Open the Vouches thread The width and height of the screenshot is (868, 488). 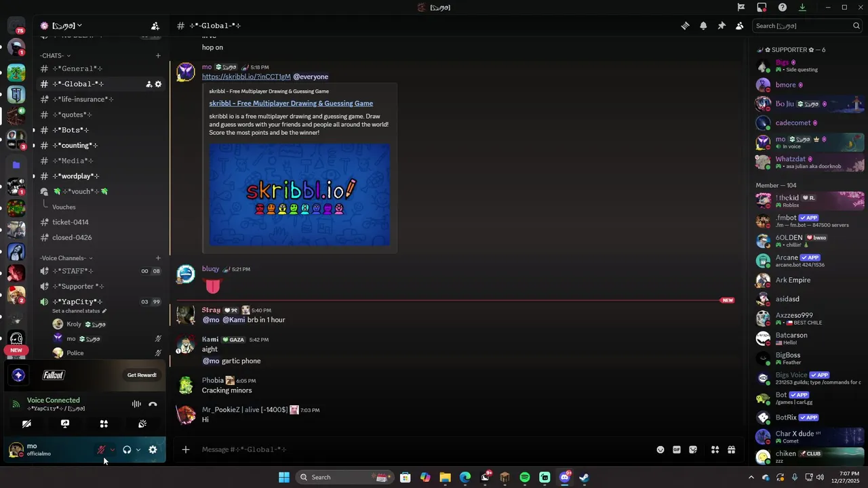coord(64,207)
